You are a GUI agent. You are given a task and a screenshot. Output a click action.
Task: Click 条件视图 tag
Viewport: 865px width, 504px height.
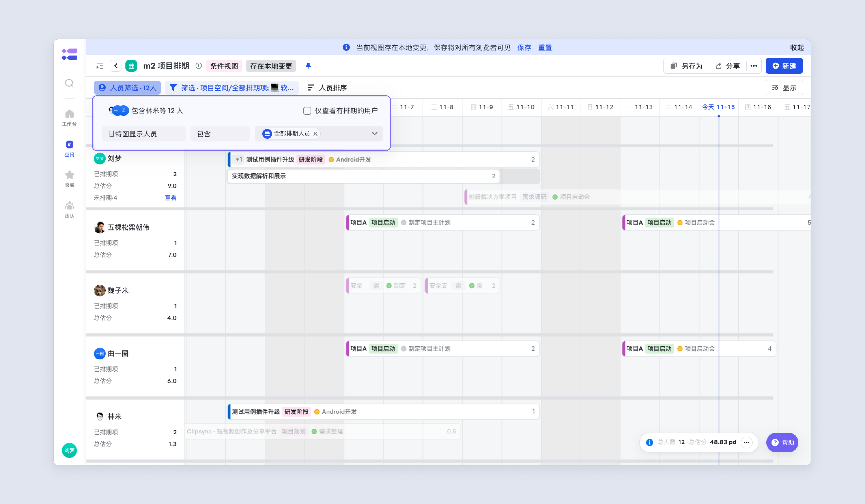pyautogui.click(x=224, y=66)
